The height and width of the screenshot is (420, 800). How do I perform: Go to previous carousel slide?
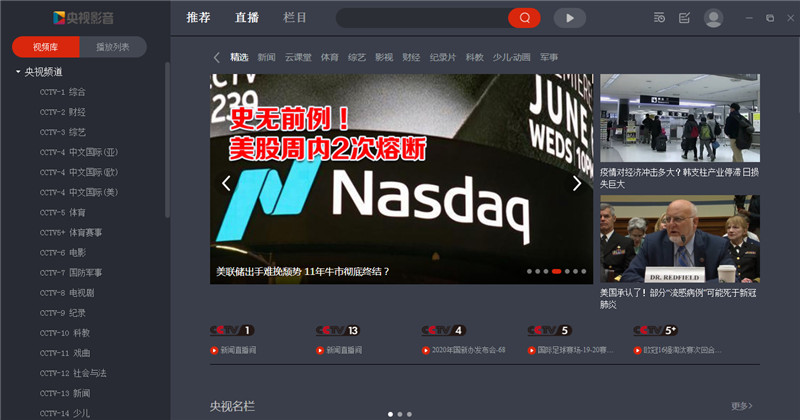pyautogui.click(x=226, y=183)
